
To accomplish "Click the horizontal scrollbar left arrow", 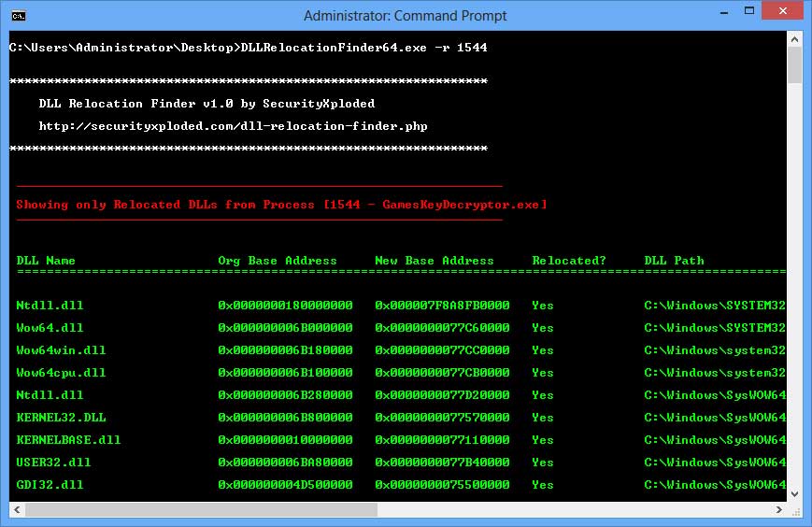I will tap(15, 508).
